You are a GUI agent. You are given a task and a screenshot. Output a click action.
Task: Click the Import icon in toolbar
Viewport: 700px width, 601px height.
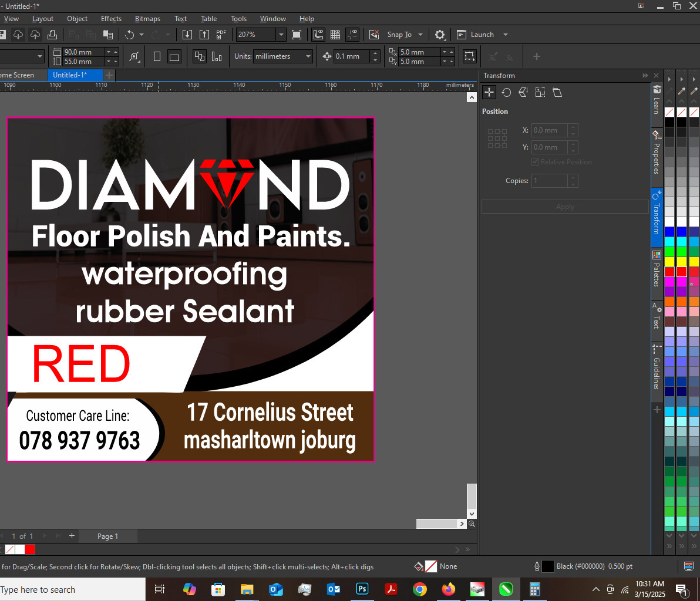point(187,35)
